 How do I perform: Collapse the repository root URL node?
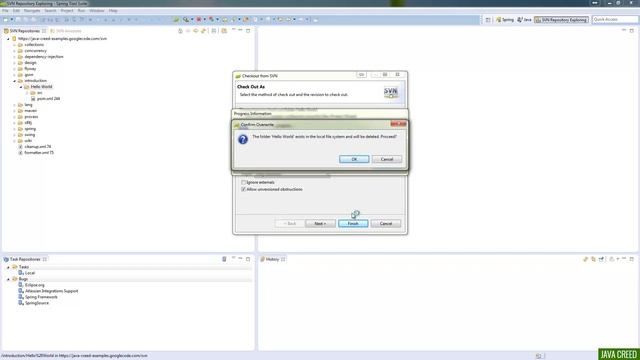pyautogui.click(x=8, y=39)
